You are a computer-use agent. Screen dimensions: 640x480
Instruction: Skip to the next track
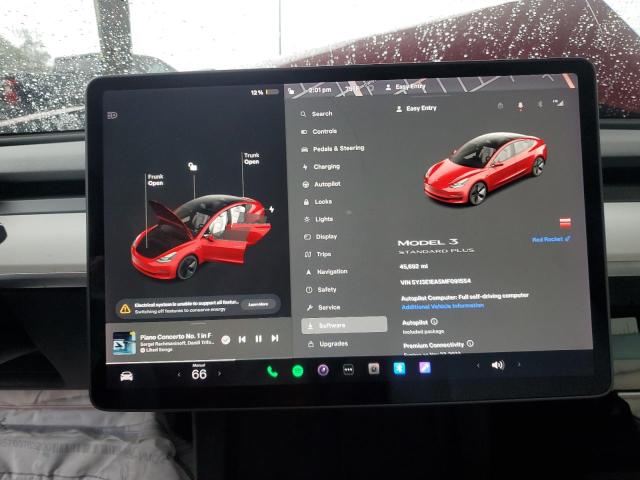point(275,338)
